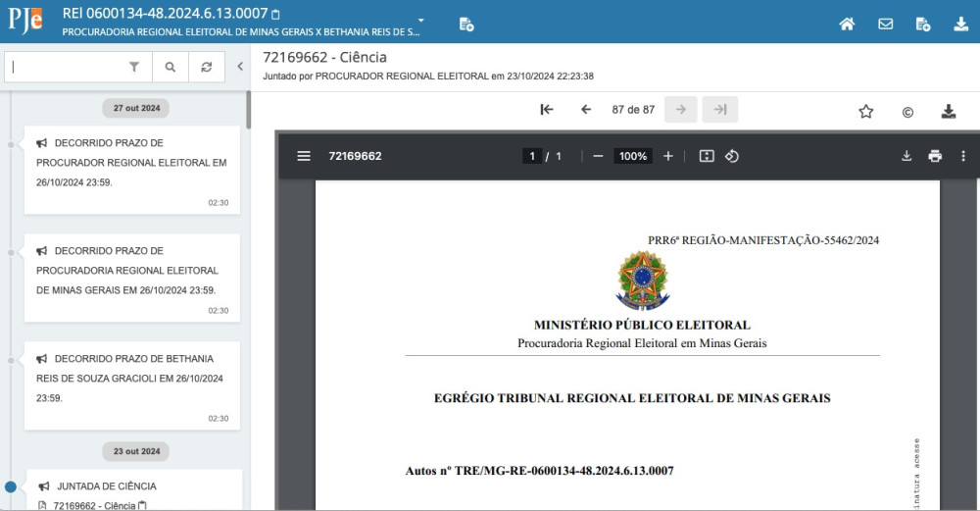Toggle fit-to-page in PDF viewer
The height and width of the screenshot is (511, 980).
707,156
